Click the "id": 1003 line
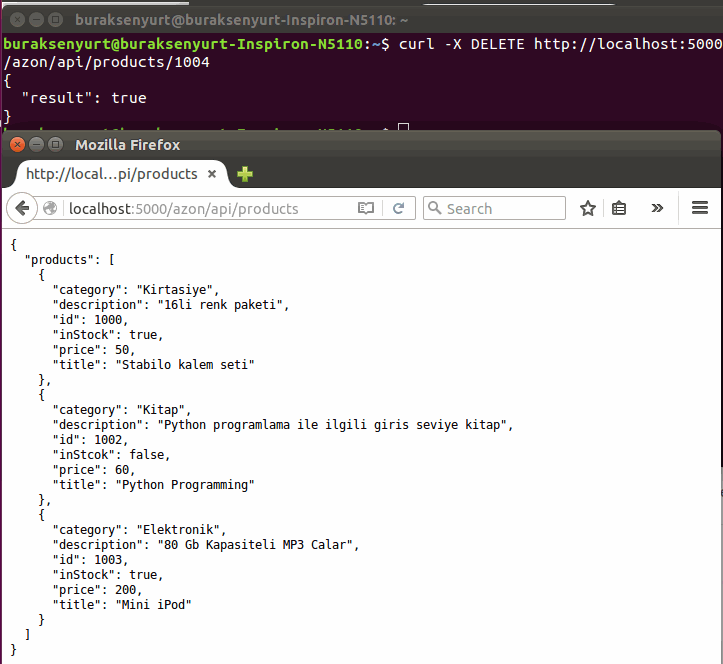This screenshot has height=664, width=723. (x=90, y=560)
